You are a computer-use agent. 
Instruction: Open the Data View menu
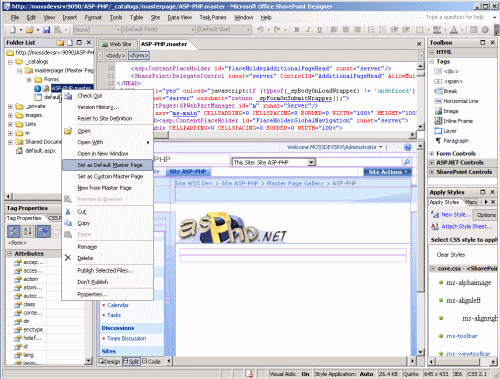[x=180, y=17]
